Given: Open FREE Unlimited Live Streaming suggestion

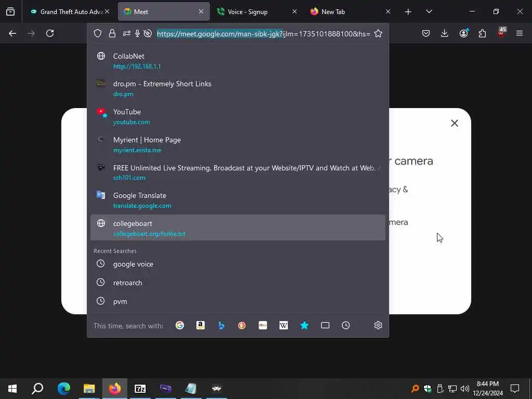Looking at the screenshot, I should (237, 172).
